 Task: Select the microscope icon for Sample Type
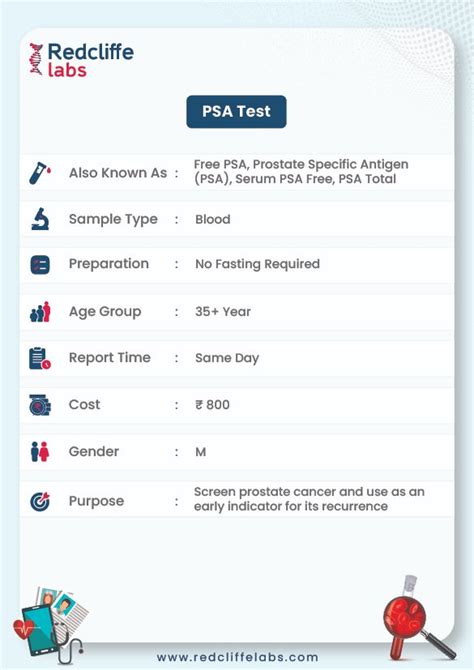click(40, 219)
